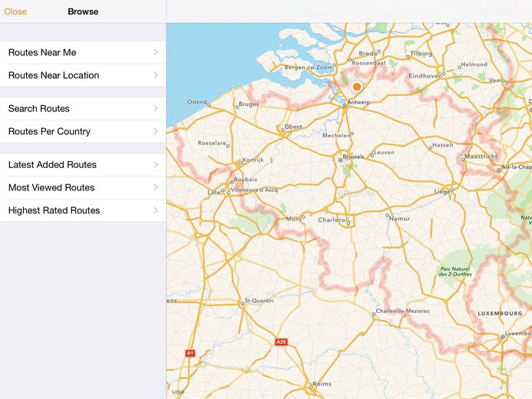Open the Legal link on map
This screenshot has height=399, width=532.
coord(177,391)
